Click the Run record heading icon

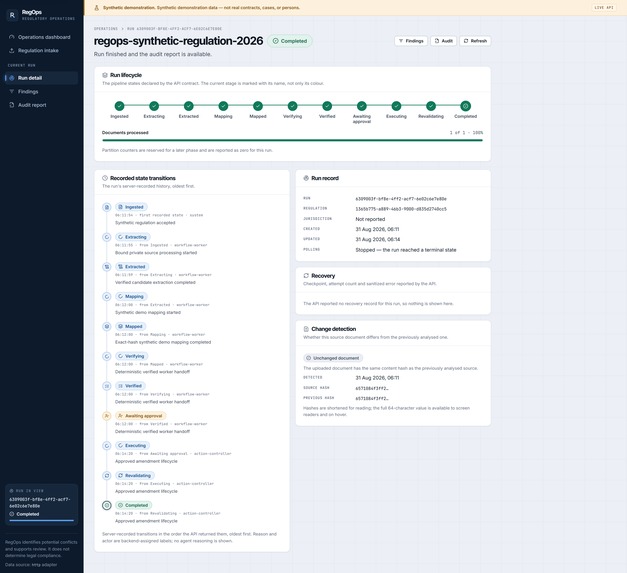pos(306,178)
